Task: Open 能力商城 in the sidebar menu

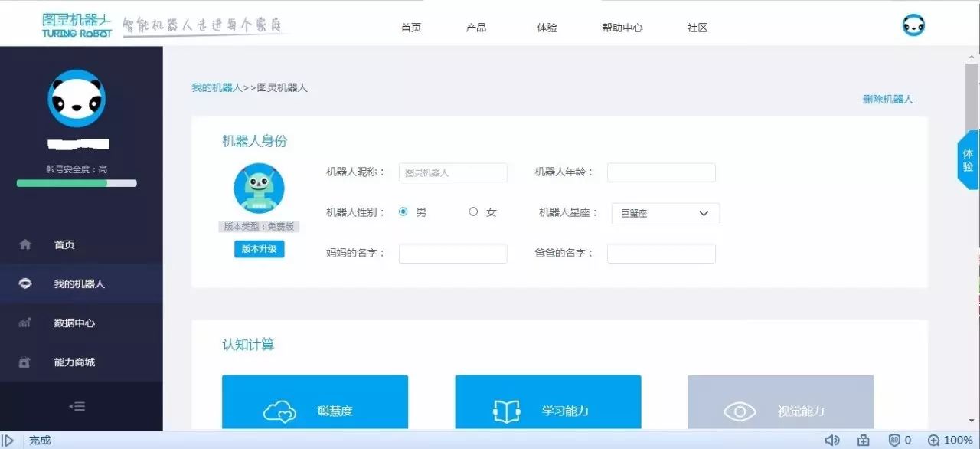Action: point(81,362)
